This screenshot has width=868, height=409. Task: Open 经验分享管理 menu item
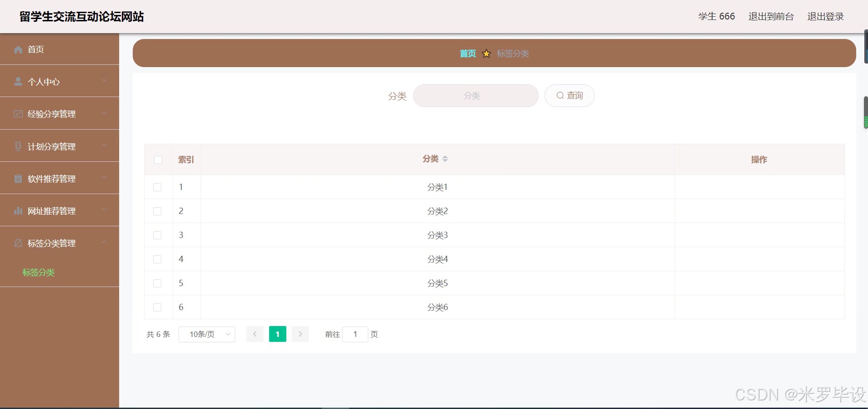point(59,113)
